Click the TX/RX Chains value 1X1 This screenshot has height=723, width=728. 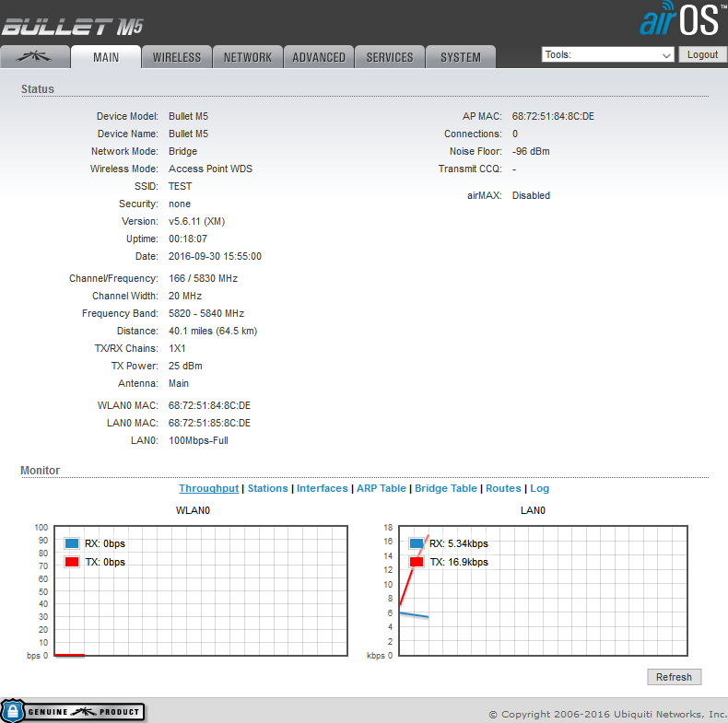point(177,348)
